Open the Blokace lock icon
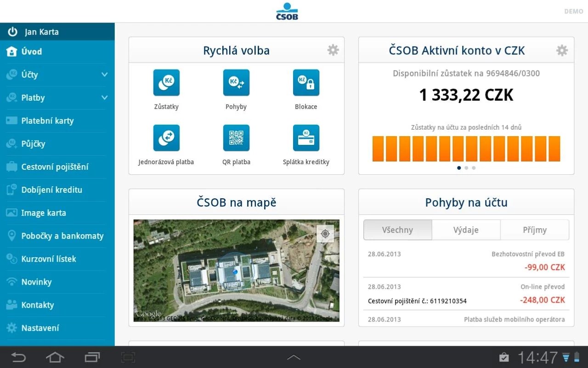The height and width of the screenshot is (368, 588). click(x=306, y=83)
